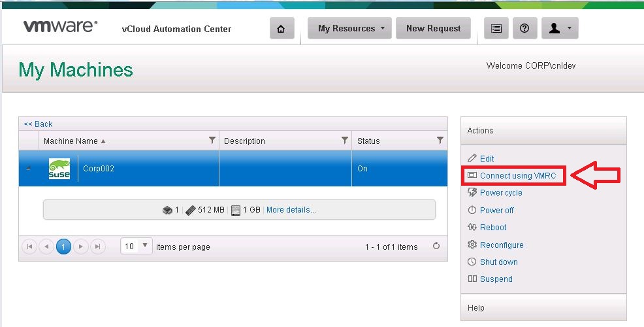Click the Reboot action
Screen dimensions: 644x327
coord(493,228)
